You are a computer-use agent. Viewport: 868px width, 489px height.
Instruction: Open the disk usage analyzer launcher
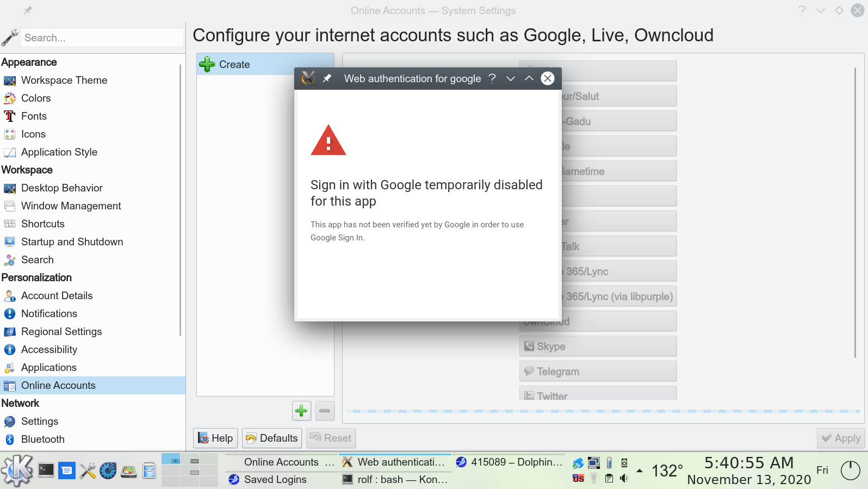[129, 471]
